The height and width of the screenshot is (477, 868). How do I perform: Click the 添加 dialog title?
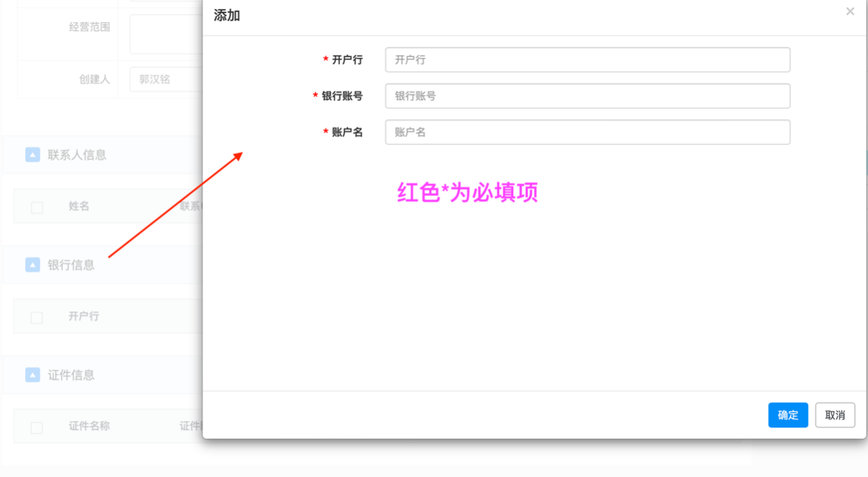pos(227,16)
